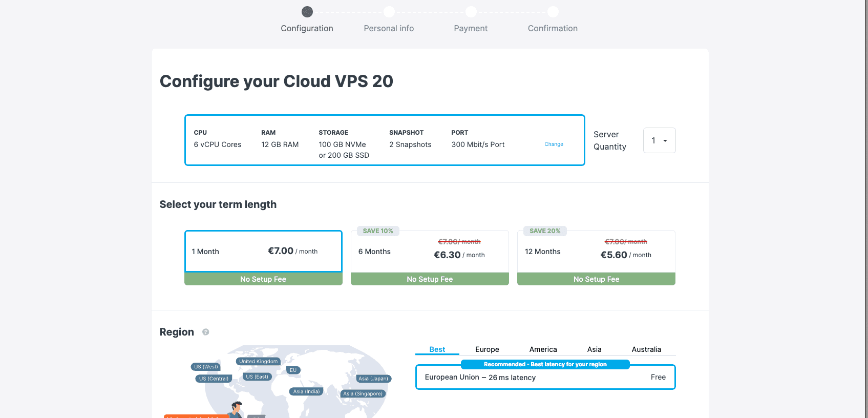Open the America region tab
This screenshot has width=868, height=418.
tap(543, 349)
